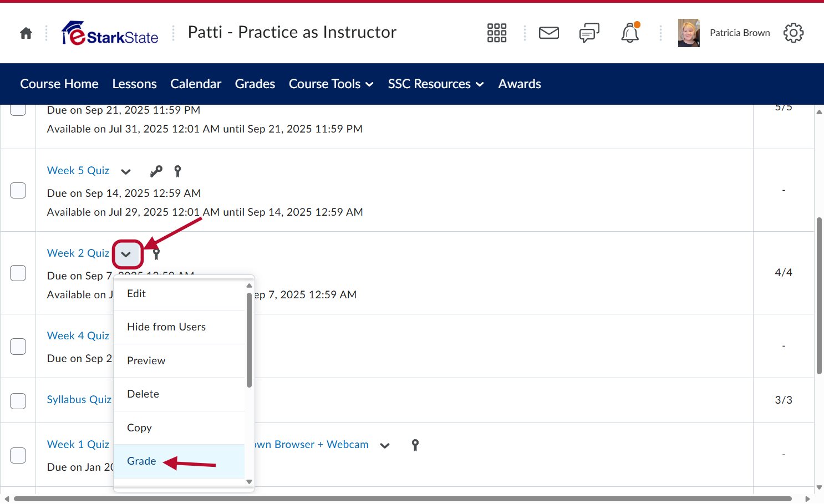Click the page scrollbar's down arrow
This screenshot has width=824, height=504.
point(819,488)
